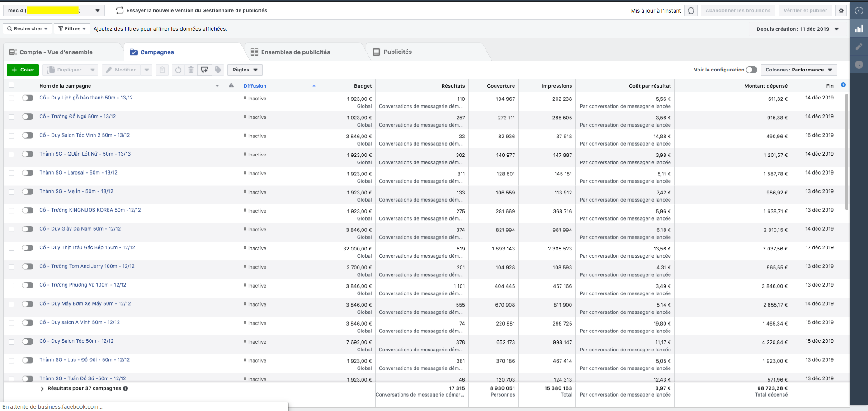The width and height of the screenshot is (868, 411).
Task: Expand the Résultats pour 37 campagnes row
Action: [x=42, y=389]
